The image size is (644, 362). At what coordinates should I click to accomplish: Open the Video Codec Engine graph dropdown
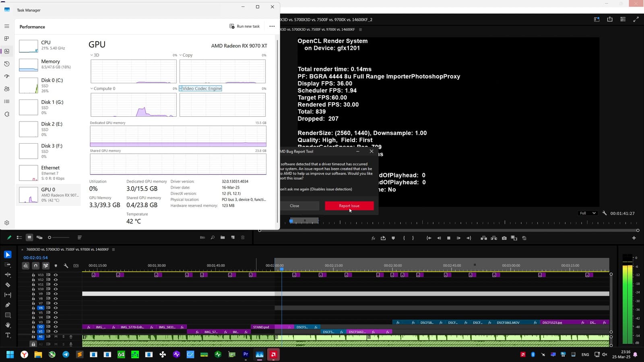(x=181, y=88)
